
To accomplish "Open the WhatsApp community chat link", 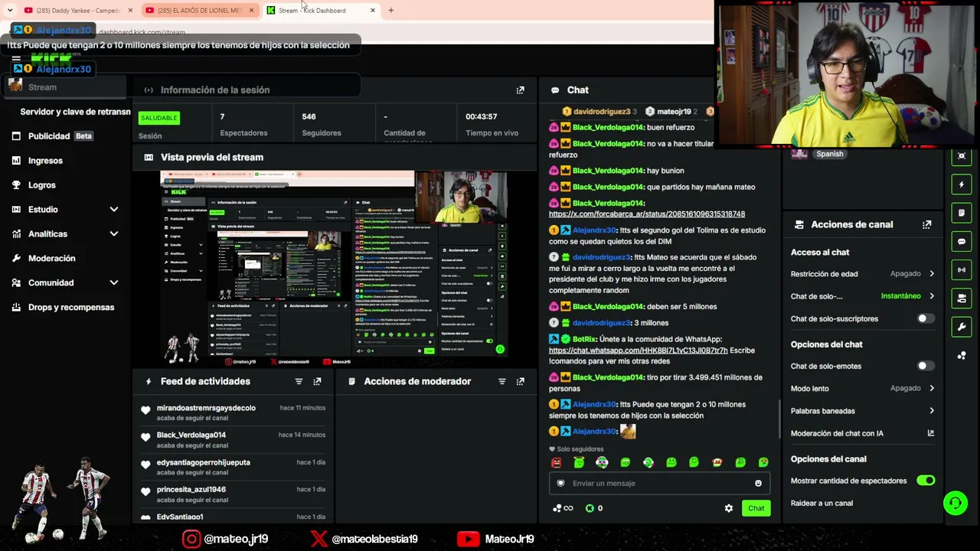I will point(638,350).
